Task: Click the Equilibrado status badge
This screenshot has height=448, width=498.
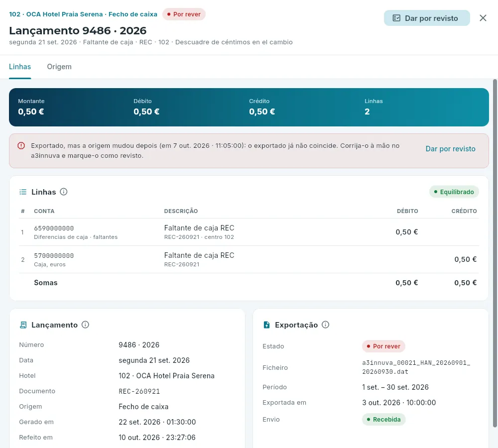Action: click(x=454, y=192)
